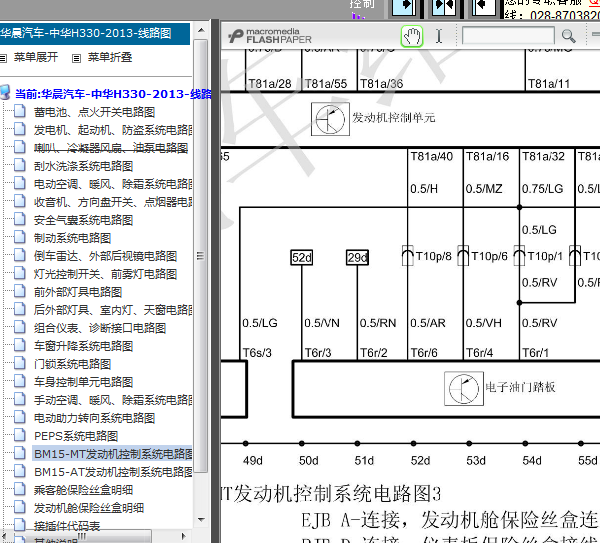Open 组合仪表、诊断接口电路图 item
600x543 pixels.
[100, 328]
